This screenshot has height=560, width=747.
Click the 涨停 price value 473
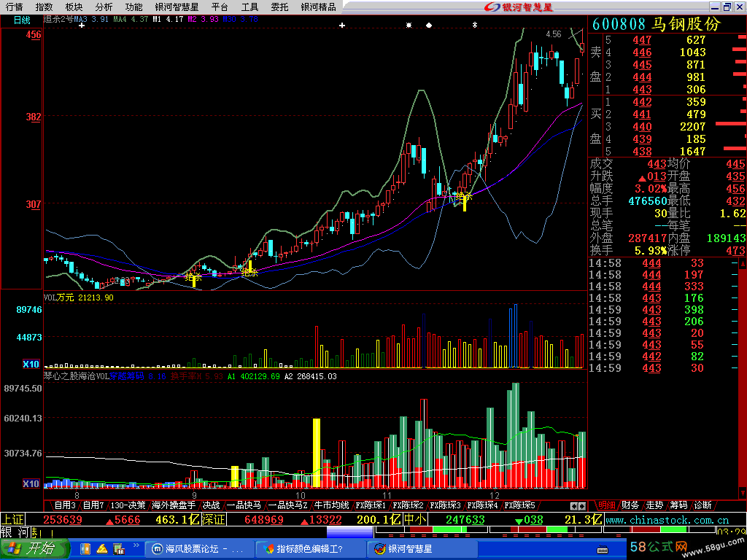pos(735,250)
